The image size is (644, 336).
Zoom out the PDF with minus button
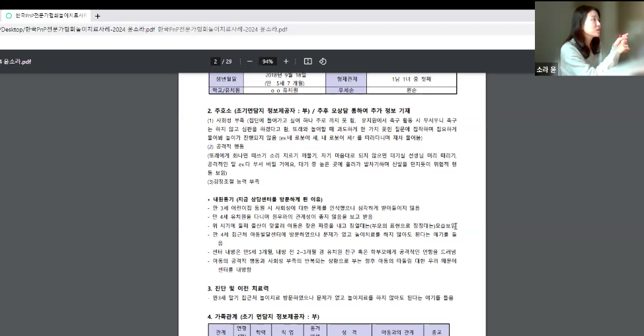point(250,62)
